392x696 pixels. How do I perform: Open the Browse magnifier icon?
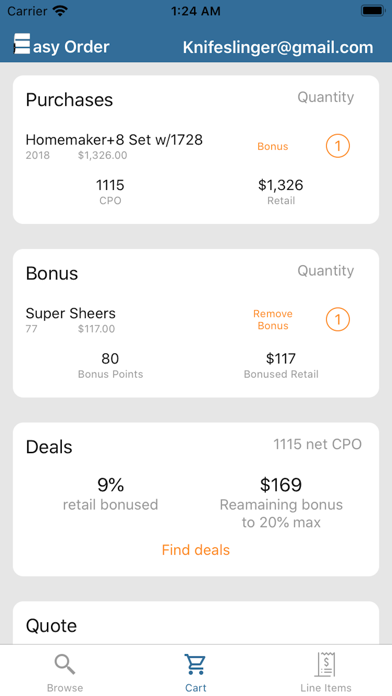pos(65,664)
